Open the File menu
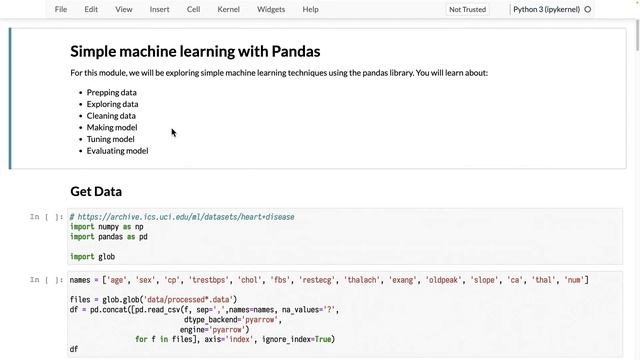640x360 pixels. pos(61,9)
